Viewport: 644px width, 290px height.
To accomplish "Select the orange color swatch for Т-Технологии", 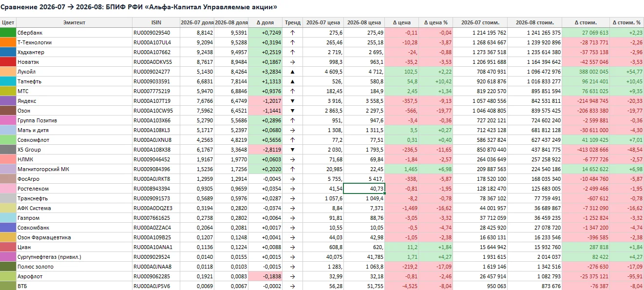I will pos(8,42).
